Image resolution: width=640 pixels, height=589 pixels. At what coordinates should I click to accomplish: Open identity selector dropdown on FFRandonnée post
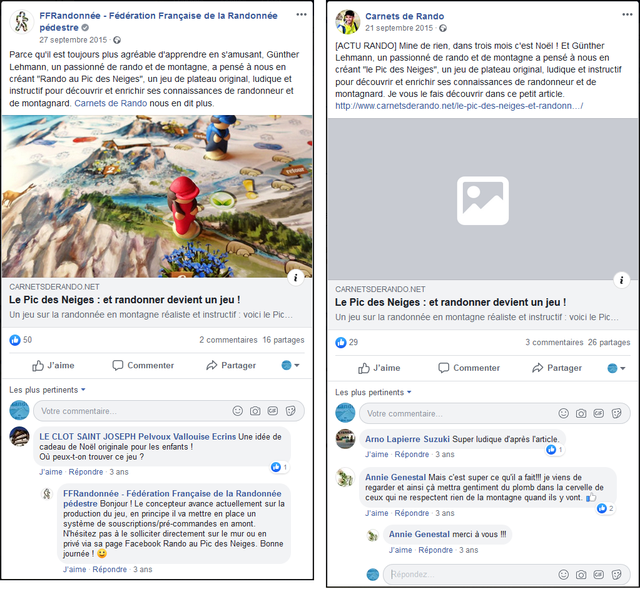291,365
